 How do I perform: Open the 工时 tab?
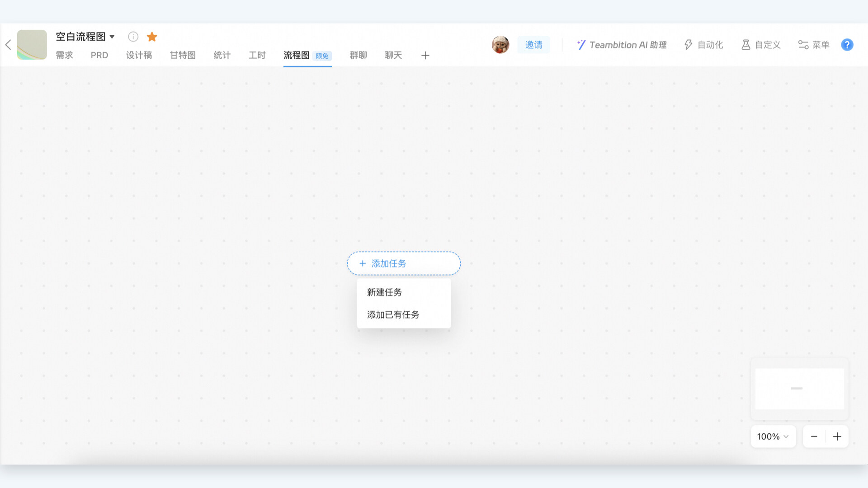257,55
